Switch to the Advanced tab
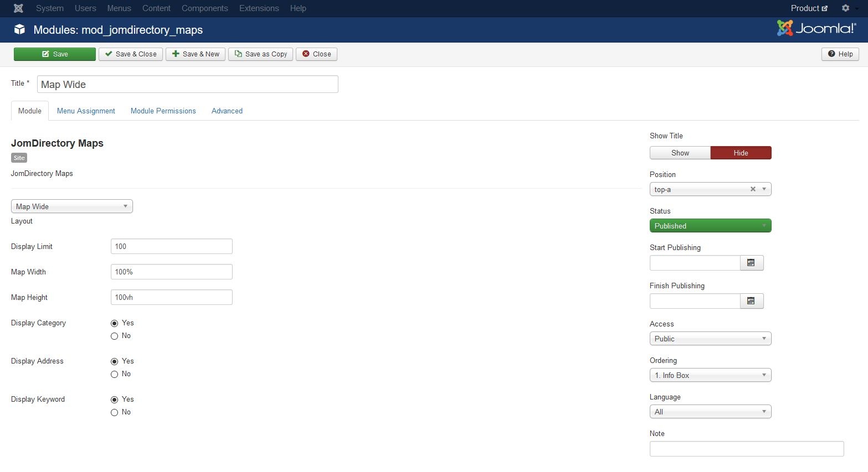 tap(227, 111)
